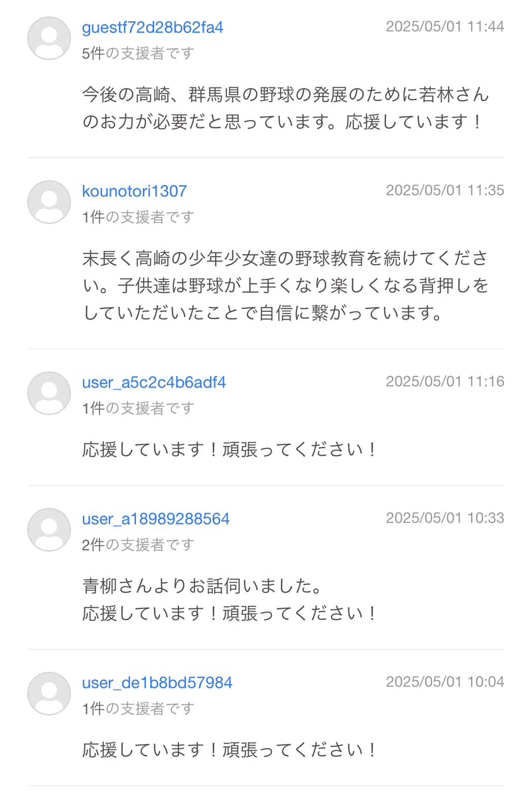Click the 2025/05/01 11:16 timestamp
This screenshot has height=796, width=532.
pos(444,381)
